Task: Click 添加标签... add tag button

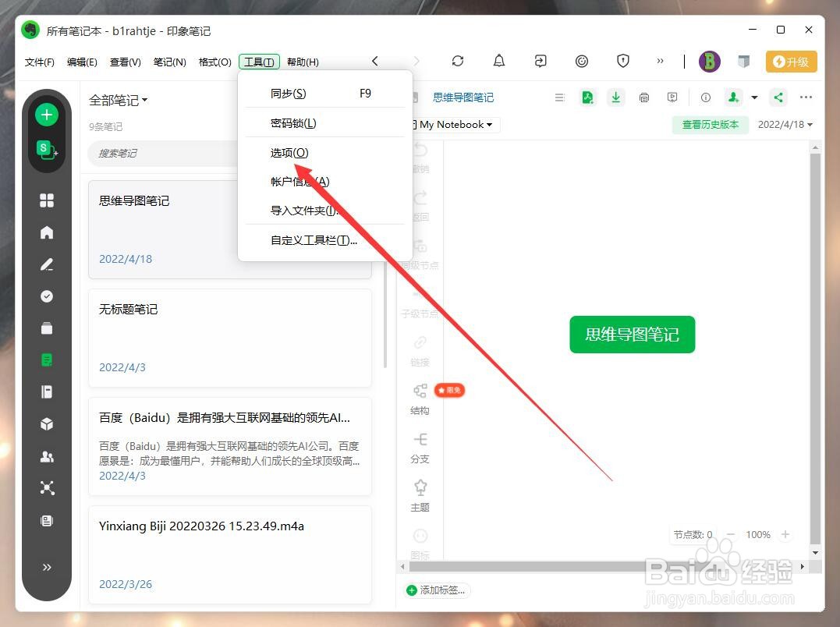Action: [x=437, y=590]
